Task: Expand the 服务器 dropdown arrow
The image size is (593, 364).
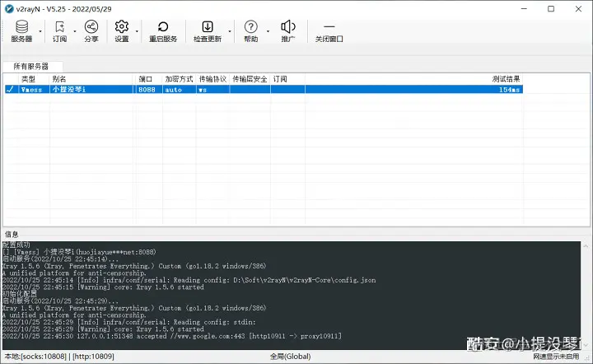Action: click(x=40, y=31)
